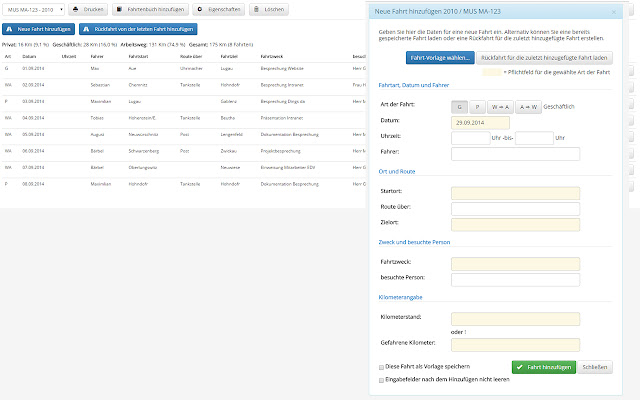The width and height of the screenshot is (640, 400).
Task: Select the trip row dated 03.09.2014
Action: [x=184, y=102]
